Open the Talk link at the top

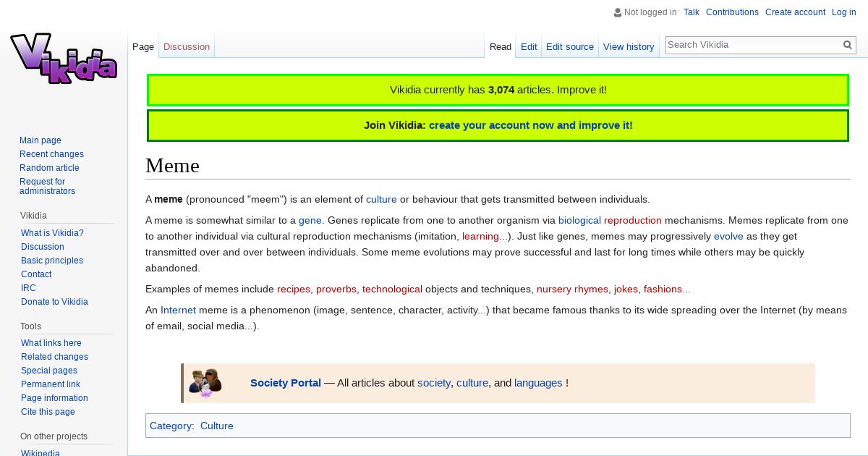pyautogui.click(x=692, y=12)
